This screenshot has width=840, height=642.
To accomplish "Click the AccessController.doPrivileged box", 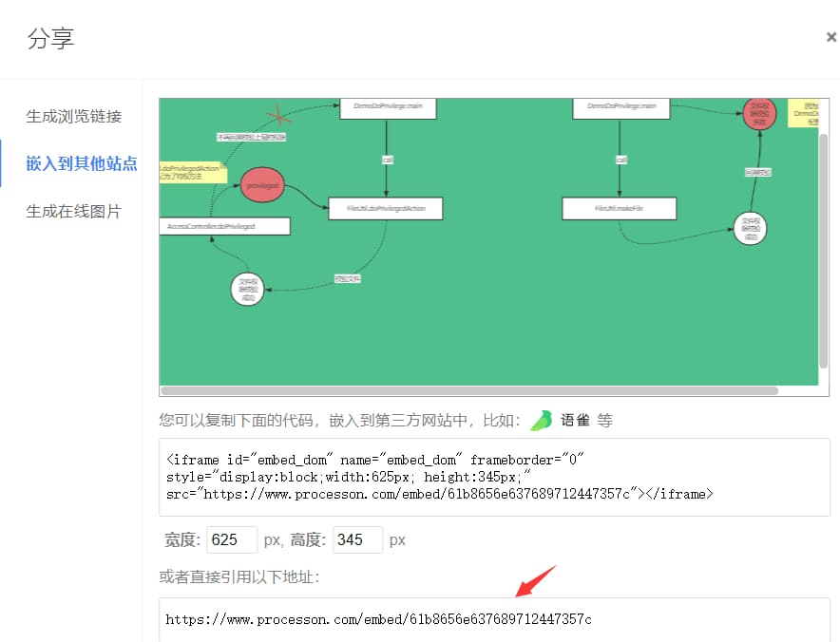I will point(224,226).
